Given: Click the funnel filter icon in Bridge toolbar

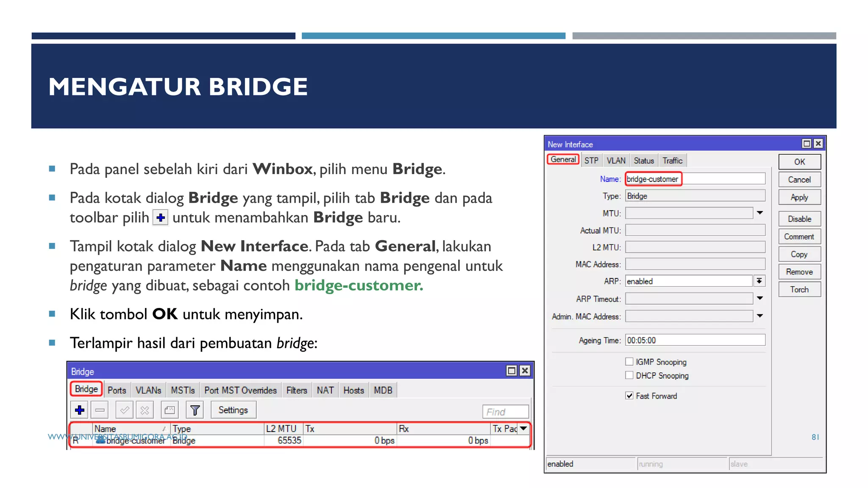Looking at the screenshot, I should pos(195,410).
